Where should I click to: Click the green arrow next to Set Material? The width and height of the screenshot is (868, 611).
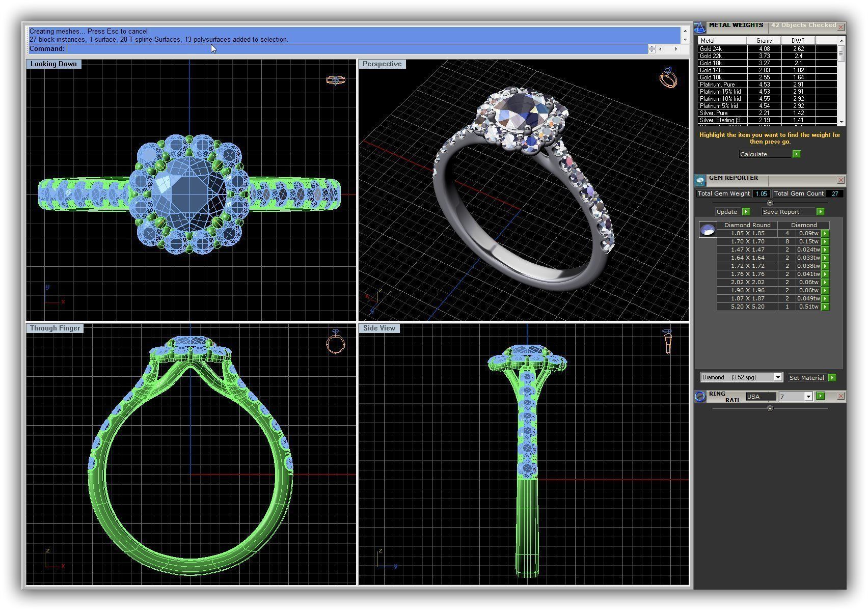[832, 378]
